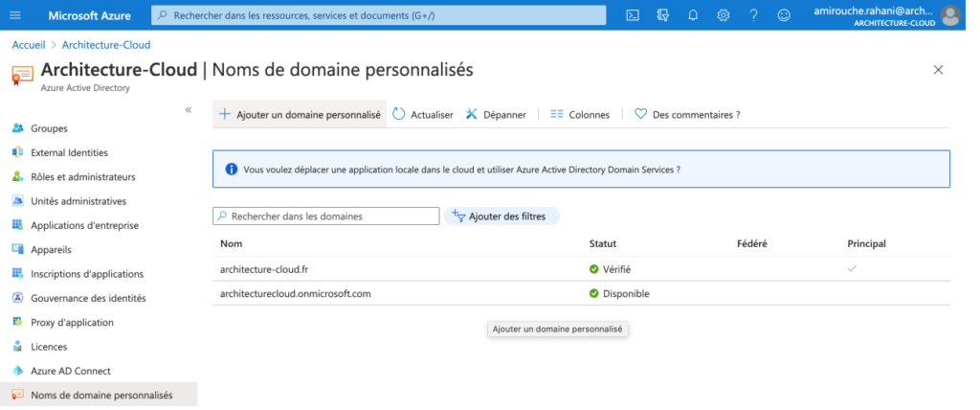Viewport: 980px width, 410px height.
Task: Open the Azure portal hamburger menu
Action: coord(15,15)
